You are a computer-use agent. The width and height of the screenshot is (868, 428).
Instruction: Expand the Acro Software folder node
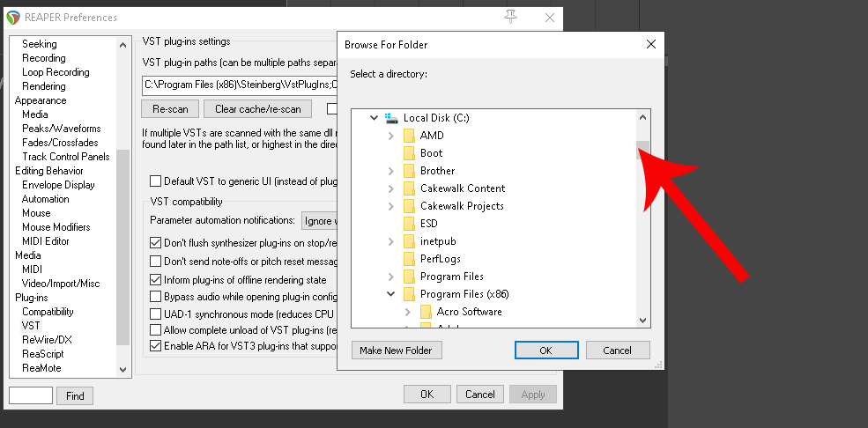(x=407, y=312)
